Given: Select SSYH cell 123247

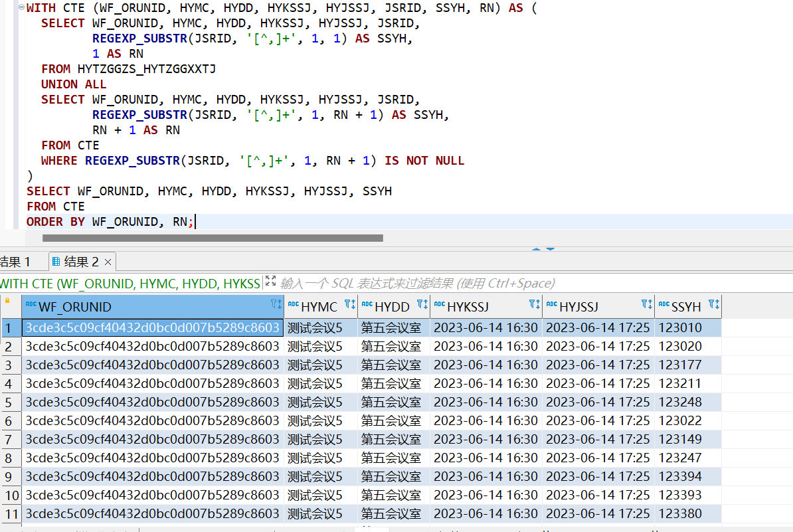Looking at the screenshot, I should [x=688, y=458].
